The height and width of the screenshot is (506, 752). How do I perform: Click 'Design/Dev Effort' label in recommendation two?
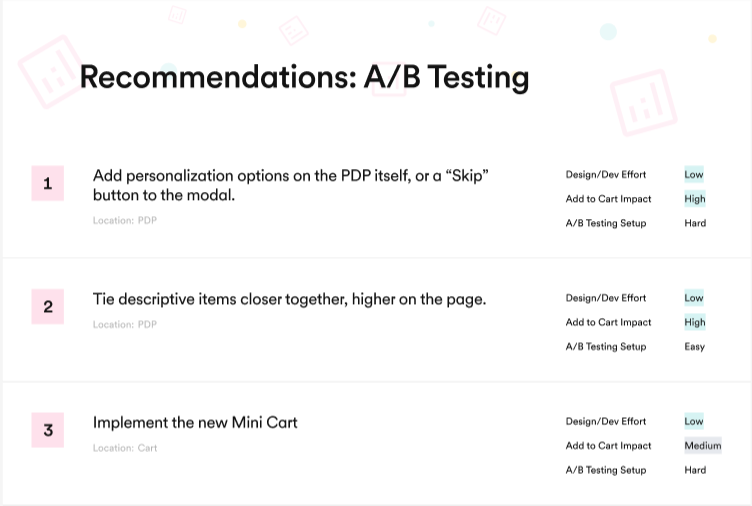pyautogui.click(x=606, y=298)
